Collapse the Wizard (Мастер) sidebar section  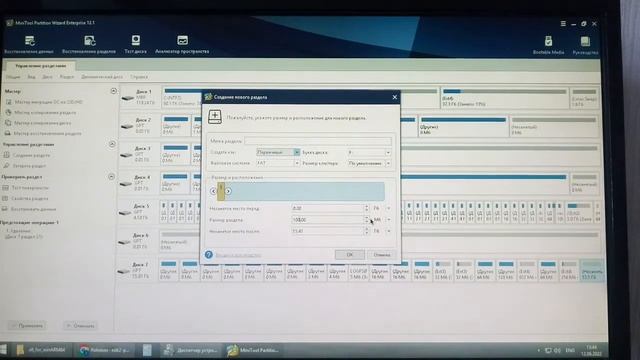point(113,91)
